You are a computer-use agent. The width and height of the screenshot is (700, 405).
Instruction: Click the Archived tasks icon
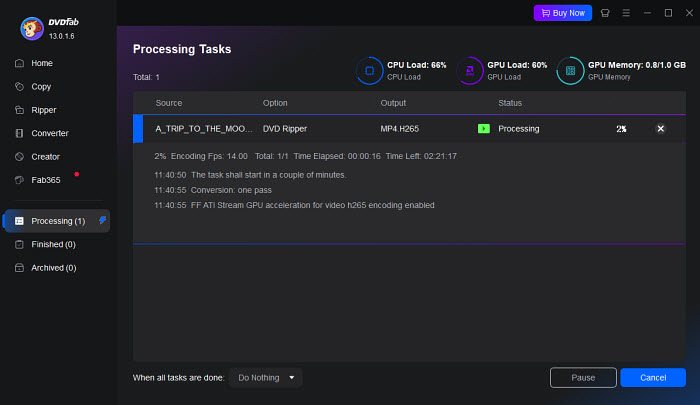point(19,268)
